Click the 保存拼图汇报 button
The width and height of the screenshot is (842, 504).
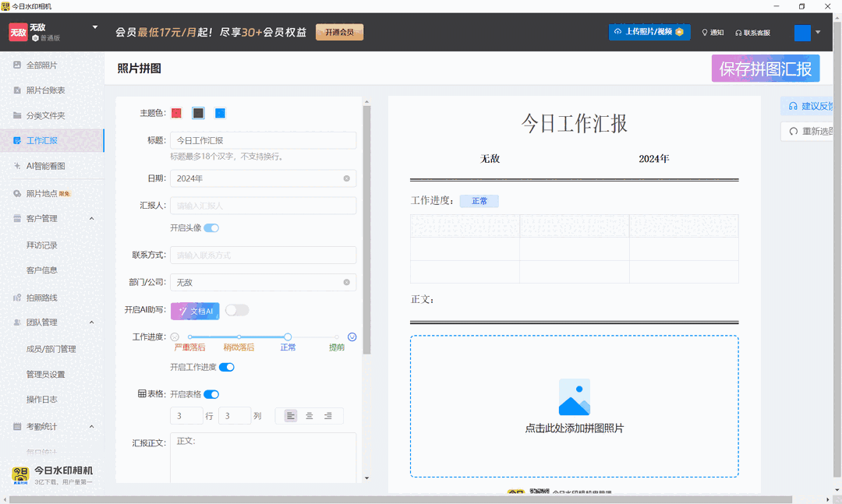point(765,69)
